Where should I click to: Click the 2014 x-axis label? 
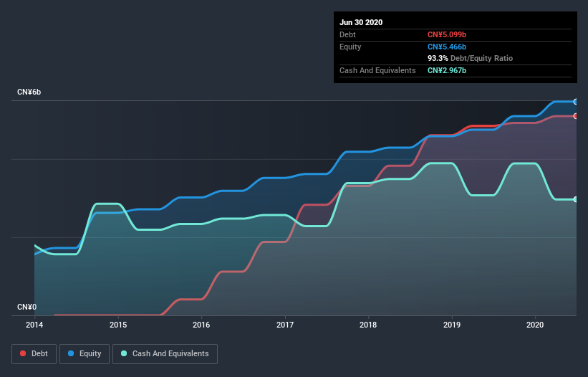(34, 325)
